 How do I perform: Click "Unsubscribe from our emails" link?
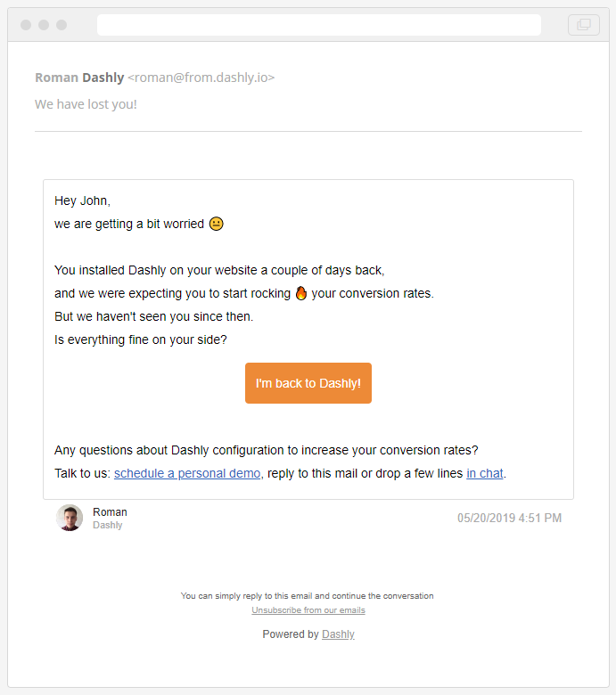coord(308,610)
